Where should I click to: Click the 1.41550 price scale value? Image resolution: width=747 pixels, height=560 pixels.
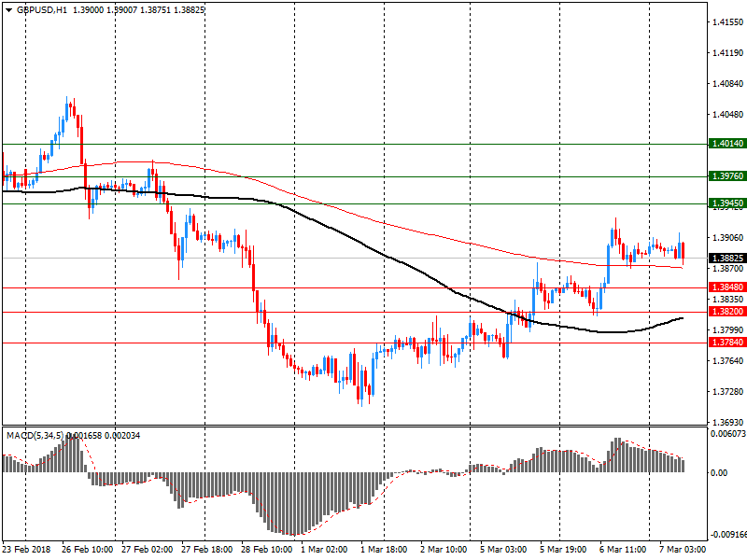click(x=727, y=21)
